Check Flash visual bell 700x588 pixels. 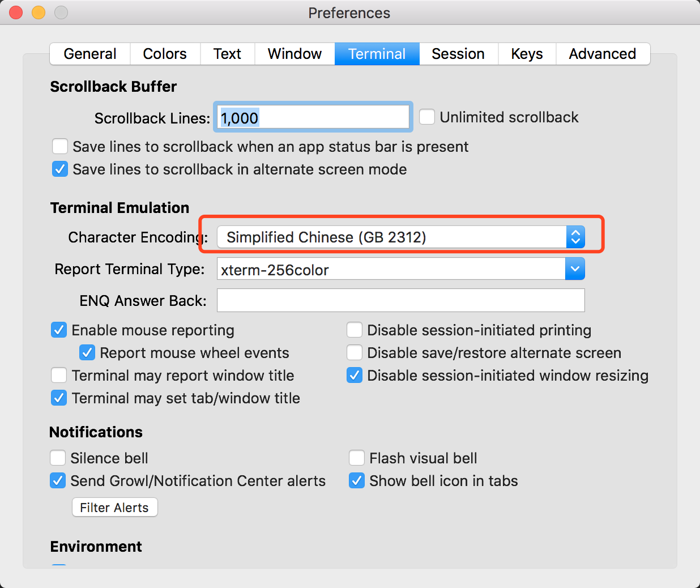[x=356, y=458]
